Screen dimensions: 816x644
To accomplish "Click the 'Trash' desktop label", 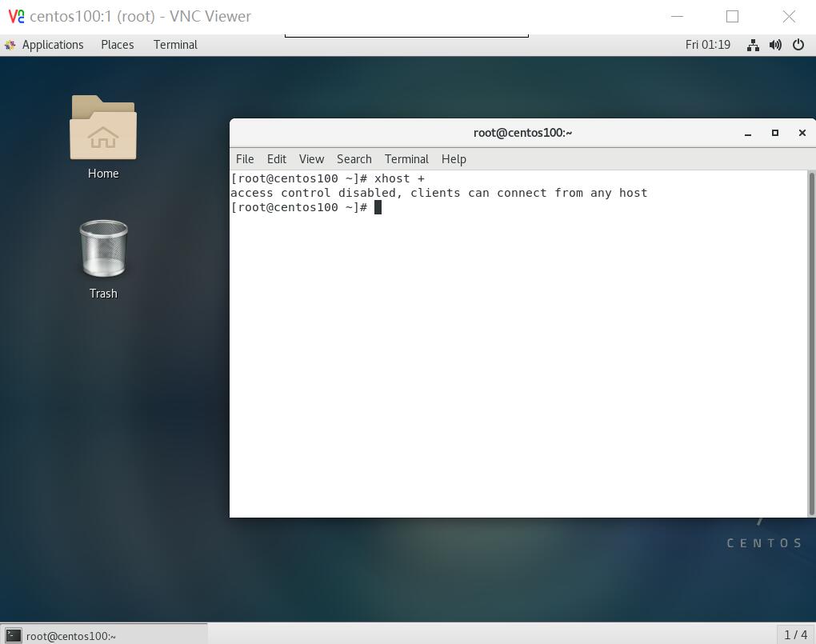I will [x=103, y=294].
